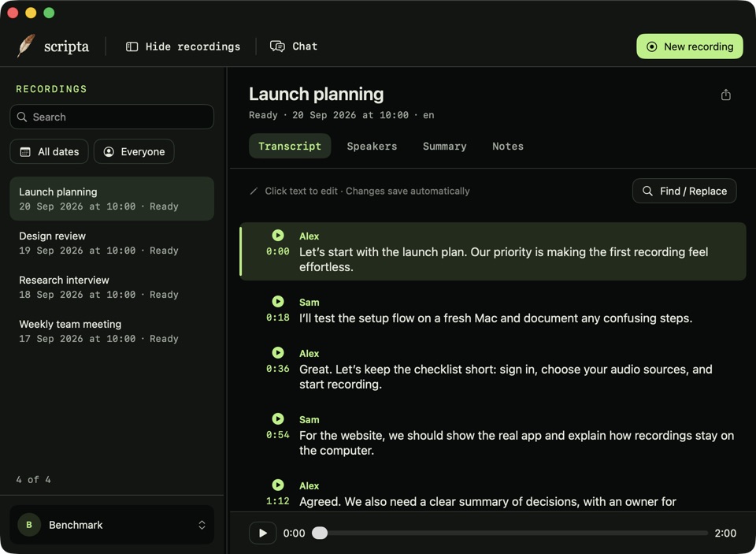
Task: Click the share icon for Launch planning
Action: [725, 95]
